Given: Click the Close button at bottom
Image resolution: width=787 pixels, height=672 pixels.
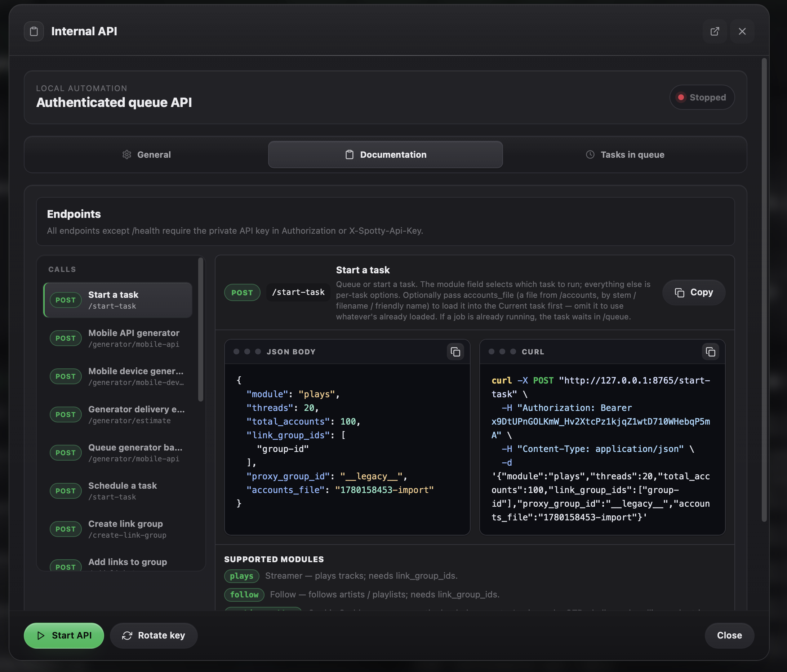Looking at the screenshot, I should (x=729, y=636).
